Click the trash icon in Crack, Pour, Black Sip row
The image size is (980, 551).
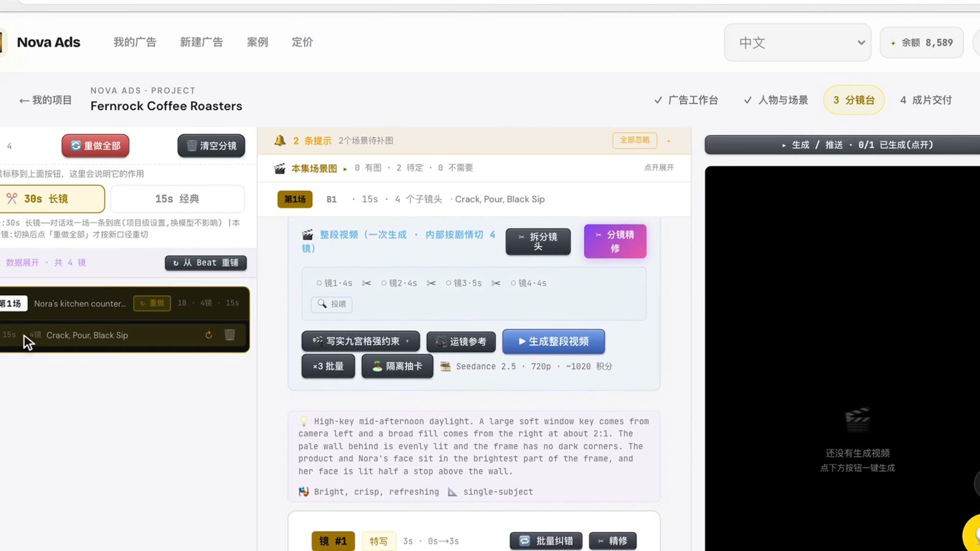pyautogui.click(x=230, y=335)
